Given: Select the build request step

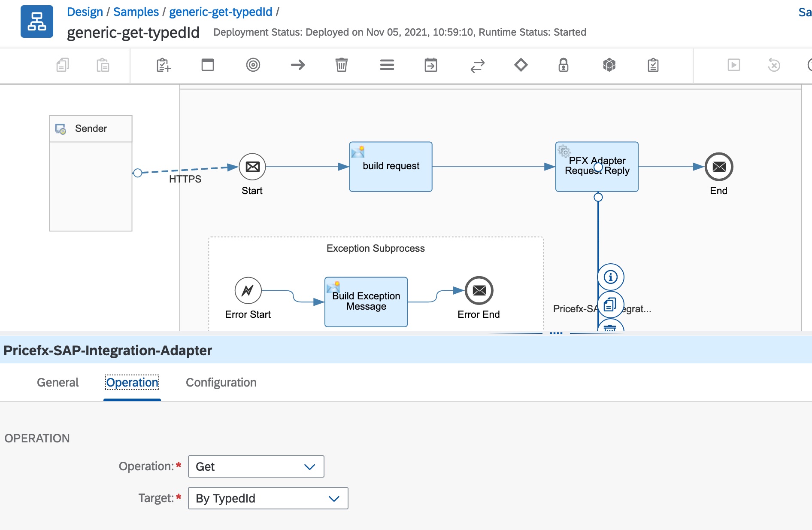Looking at the screenshot, I should pyautogui.click(x=391, y=167).
